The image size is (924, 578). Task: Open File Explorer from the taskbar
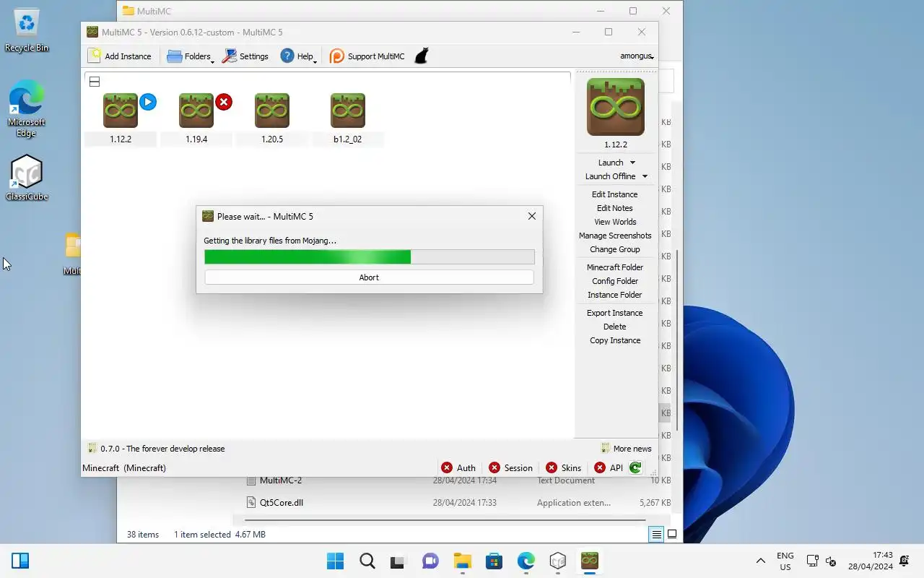tap(462, 561)
